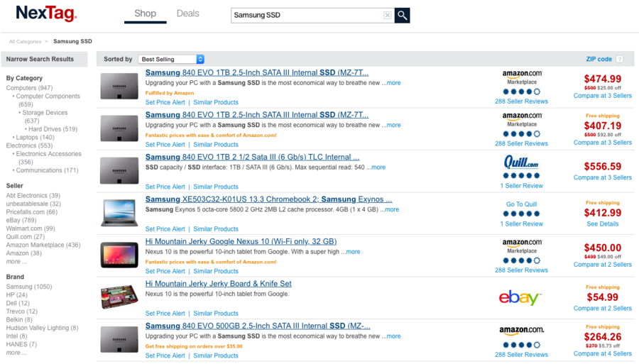The width and height of the screenshot is (639, 364).
Task: Set Price Alert for the $474.99 SSD
Action: click(165, 103)
